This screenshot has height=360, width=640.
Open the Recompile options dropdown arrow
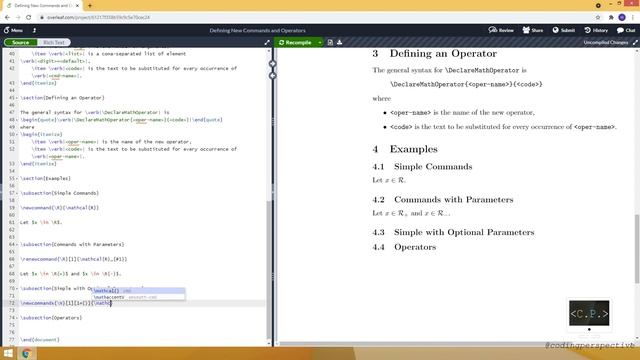click(x=320, y=42)
